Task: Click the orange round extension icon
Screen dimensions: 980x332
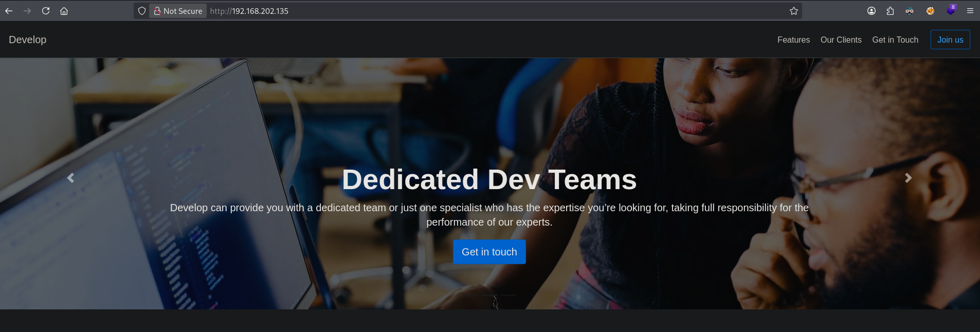Action: click(x=930, y=11)
